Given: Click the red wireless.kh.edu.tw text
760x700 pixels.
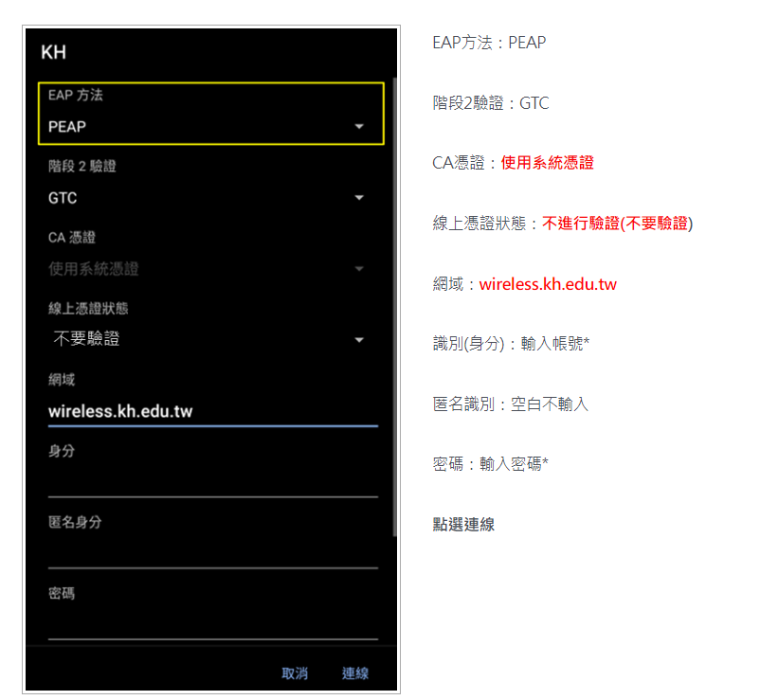Looking at the screenshot, I should (x=548, y=284).
